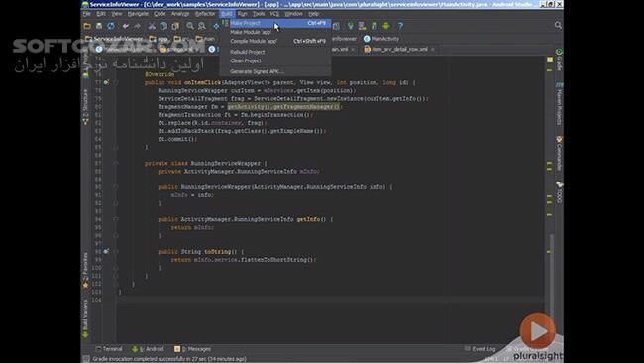
Task: Collapse the getInfo method fold marker
Action: 116,219
